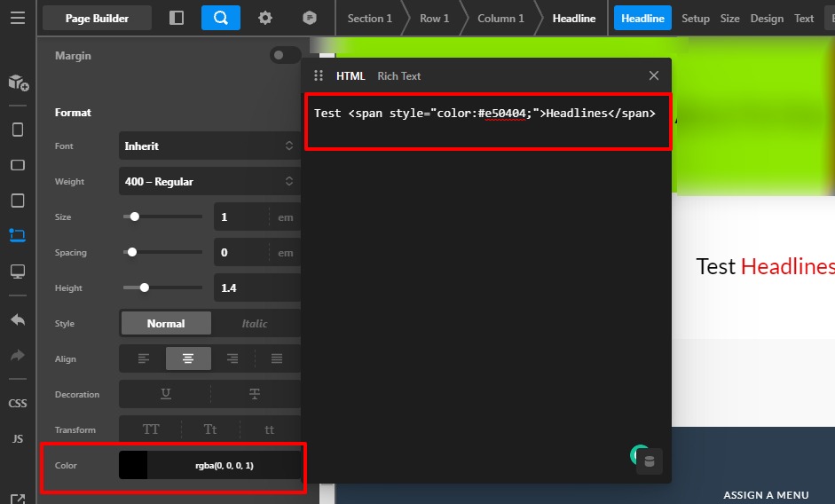835x504 pixels.
Task: Open the gear settings icon
Action: [265, 18]
